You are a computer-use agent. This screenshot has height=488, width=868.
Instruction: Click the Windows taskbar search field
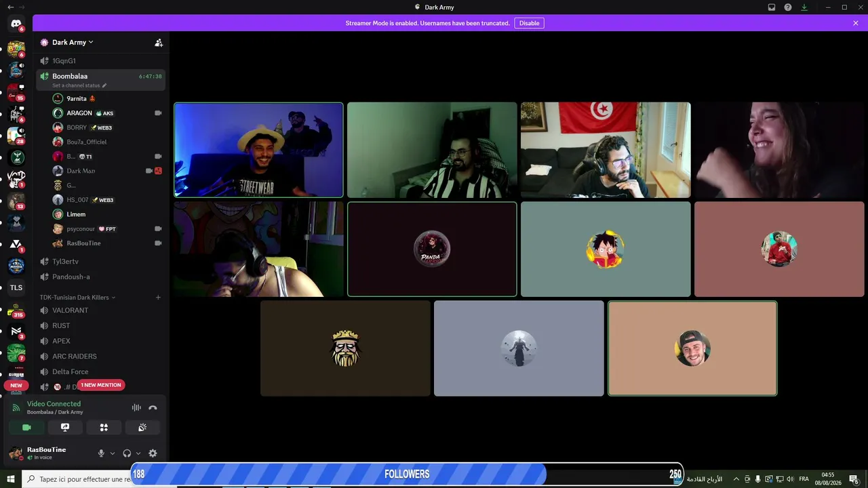tap(77, 479)
